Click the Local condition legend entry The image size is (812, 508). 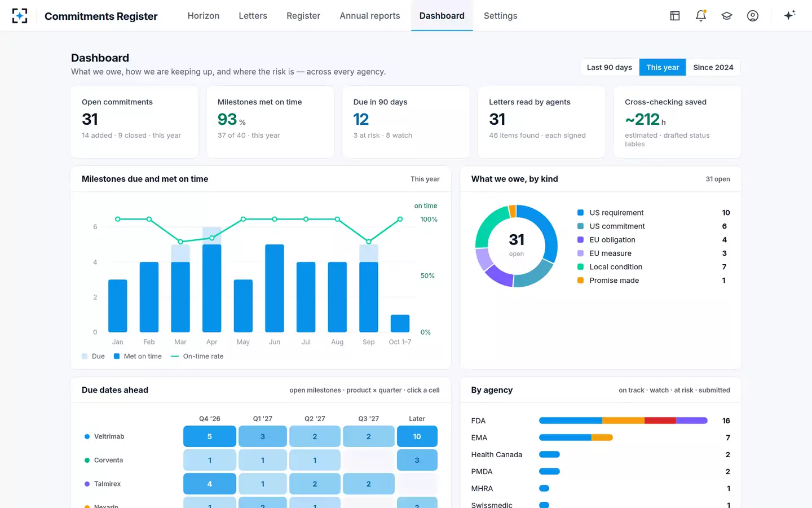click(654, 267)
